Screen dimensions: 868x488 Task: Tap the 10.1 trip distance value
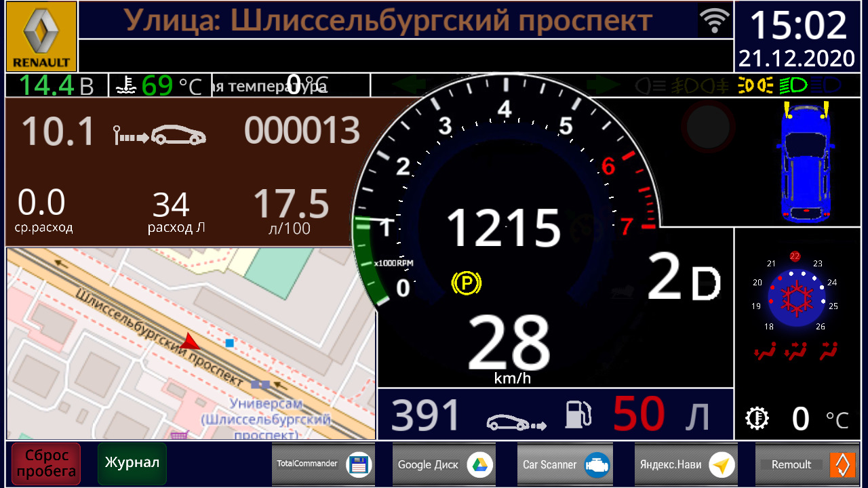(x=58, y=131)
